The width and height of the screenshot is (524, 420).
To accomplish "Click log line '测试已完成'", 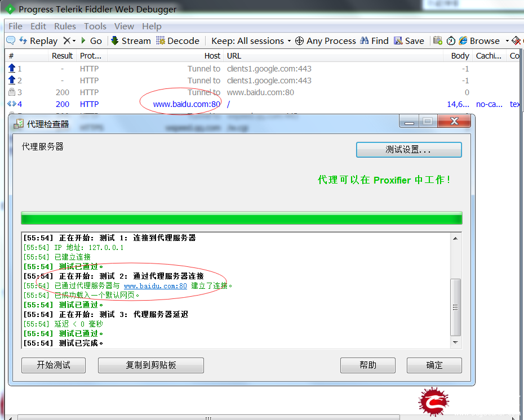I will point(63,343).
